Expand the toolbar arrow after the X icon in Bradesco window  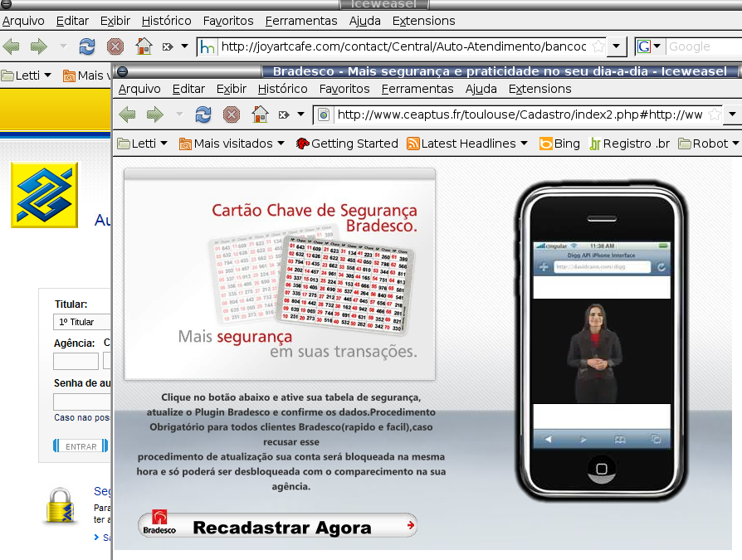pyautogui.click(x=300, y=114)
